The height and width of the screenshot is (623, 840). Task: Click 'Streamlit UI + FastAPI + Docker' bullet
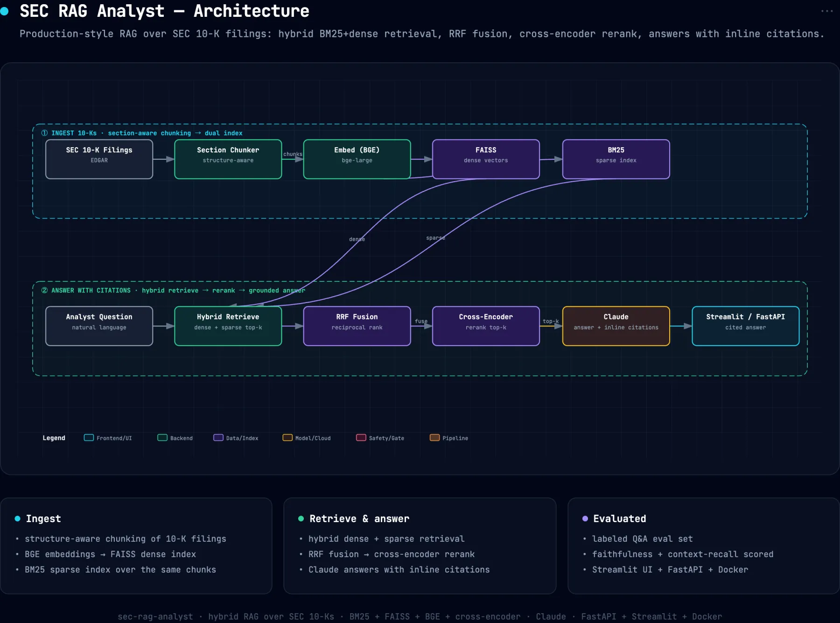pyautogui.click(x=670, y=570)
